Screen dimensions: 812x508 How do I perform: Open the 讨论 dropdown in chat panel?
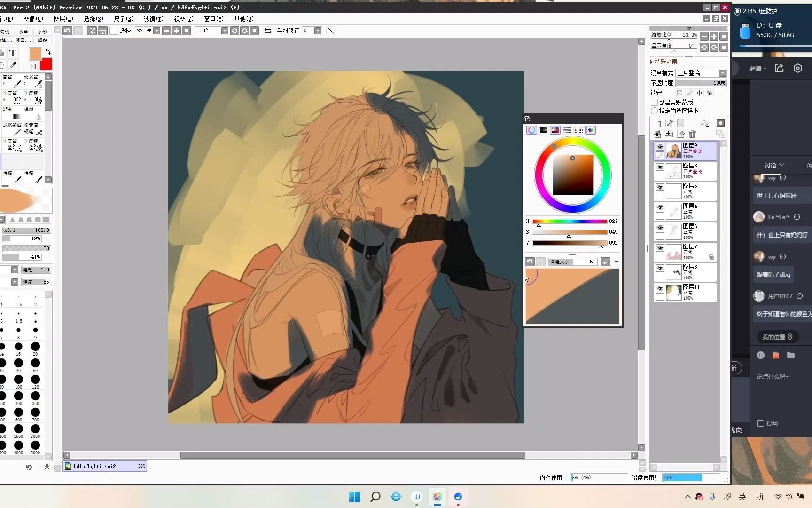(774, 165)
